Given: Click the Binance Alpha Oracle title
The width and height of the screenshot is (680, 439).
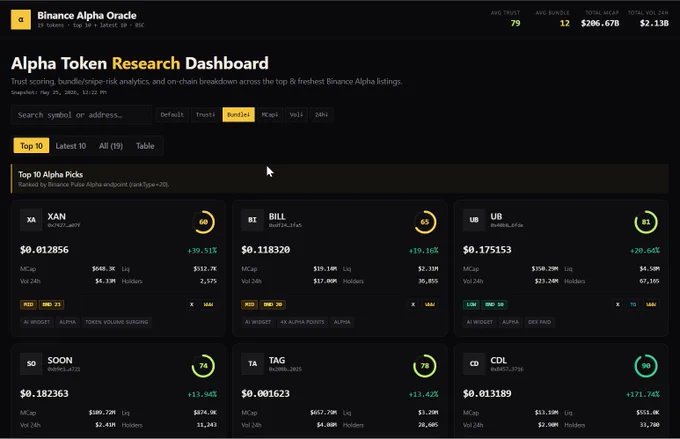Looking at the screenshot, I should [87, 16].
